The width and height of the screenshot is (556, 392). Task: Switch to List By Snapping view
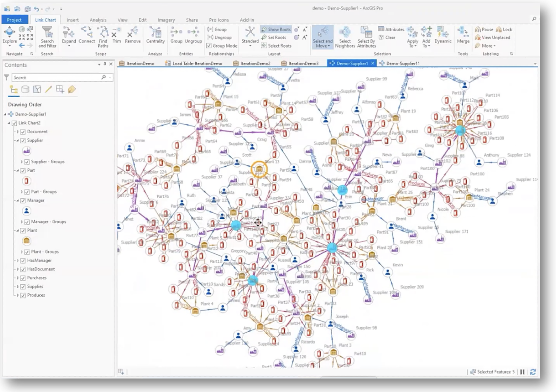point(60,90)
